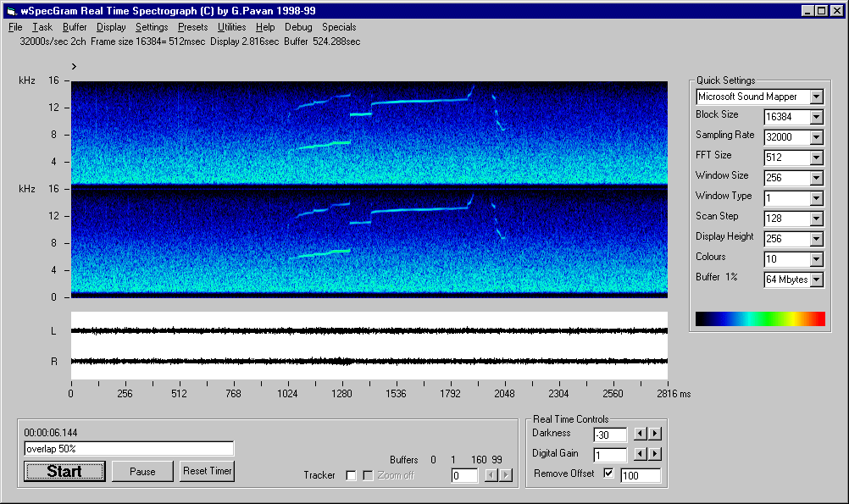Toggle the Zoom off checkbox
The width and height of the screenshot is (849, 504).
pyautogui.click(x=368, y=475)
